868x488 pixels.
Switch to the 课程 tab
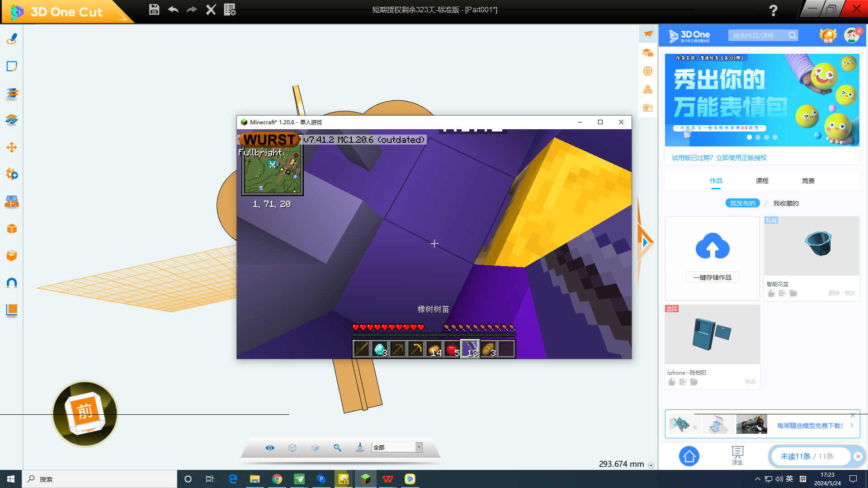click(762, 181)
